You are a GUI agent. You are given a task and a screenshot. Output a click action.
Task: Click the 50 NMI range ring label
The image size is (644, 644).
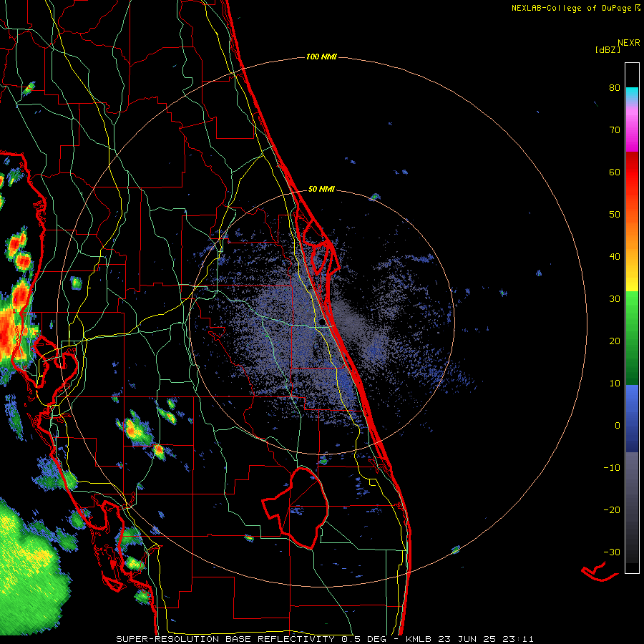pyautogui.click(x=321, y=189)
